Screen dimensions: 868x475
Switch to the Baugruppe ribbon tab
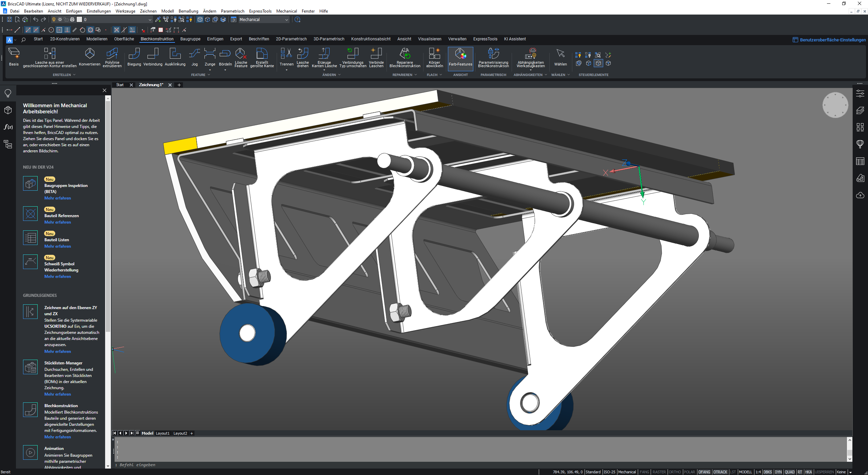click(x=190, y=39)
